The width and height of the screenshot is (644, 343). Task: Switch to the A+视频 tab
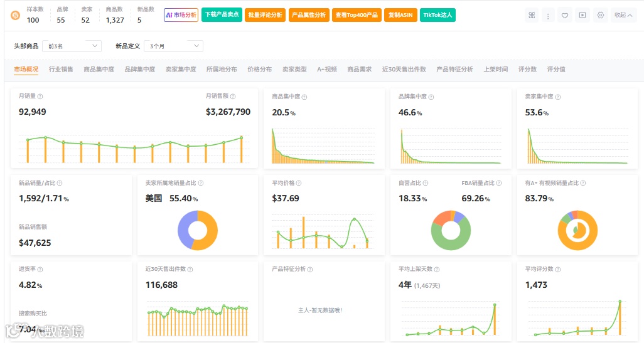pos(327,70)
